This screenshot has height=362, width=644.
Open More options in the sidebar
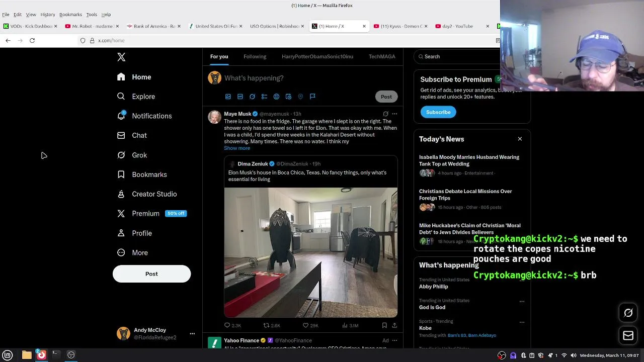(x=133, y=253)
